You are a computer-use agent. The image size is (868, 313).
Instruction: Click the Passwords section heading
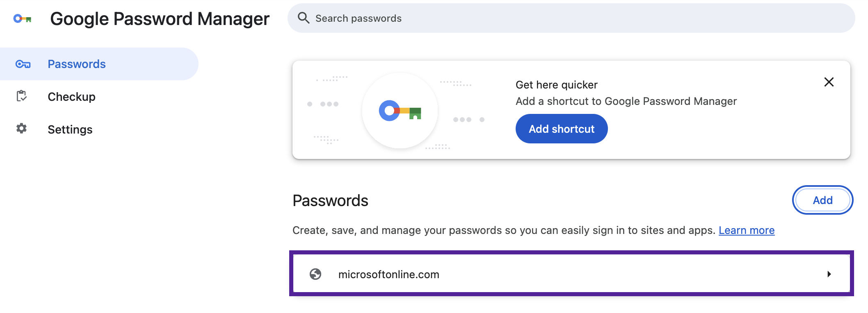[x=330, y=201]
